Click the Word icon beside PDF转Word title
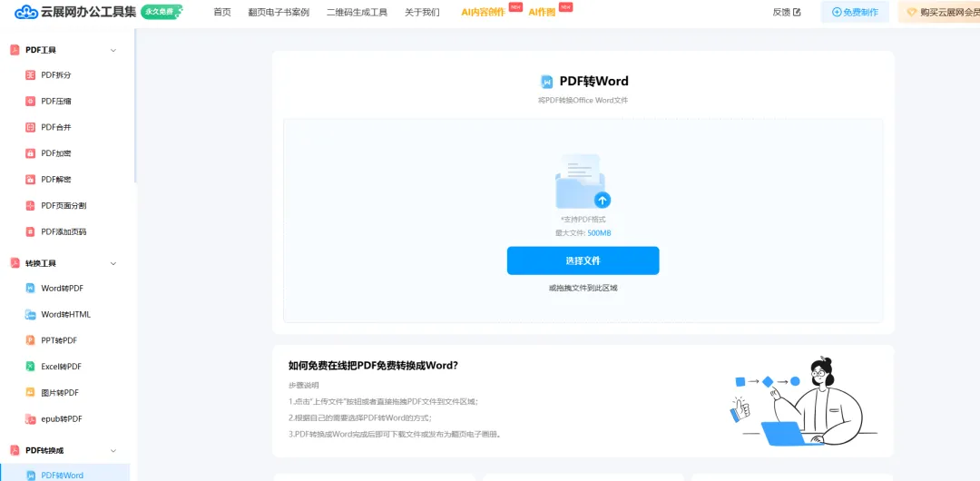 547,82
